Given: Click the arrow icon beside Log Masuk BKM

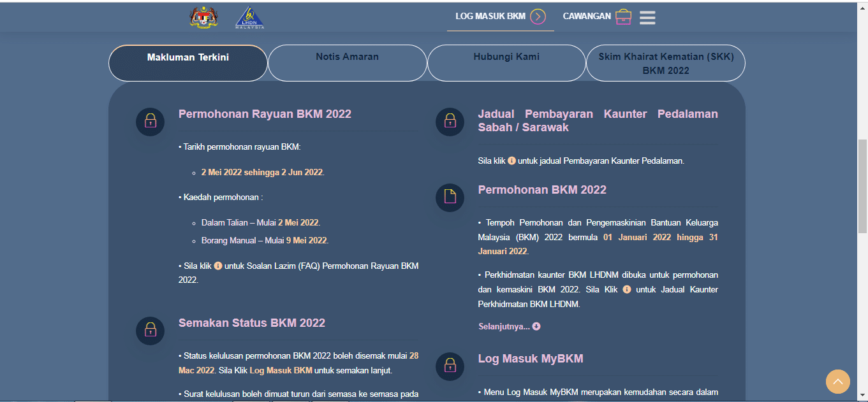Looking at the screenshot, I should pyautogui.click(x=538, y=17).
